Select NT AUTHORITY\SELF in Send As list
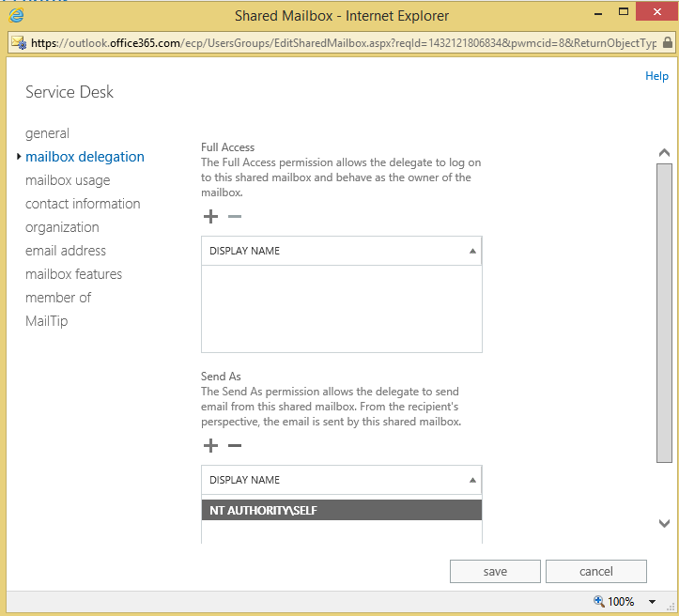Screen dimensions: 679x616 (342, 511)
